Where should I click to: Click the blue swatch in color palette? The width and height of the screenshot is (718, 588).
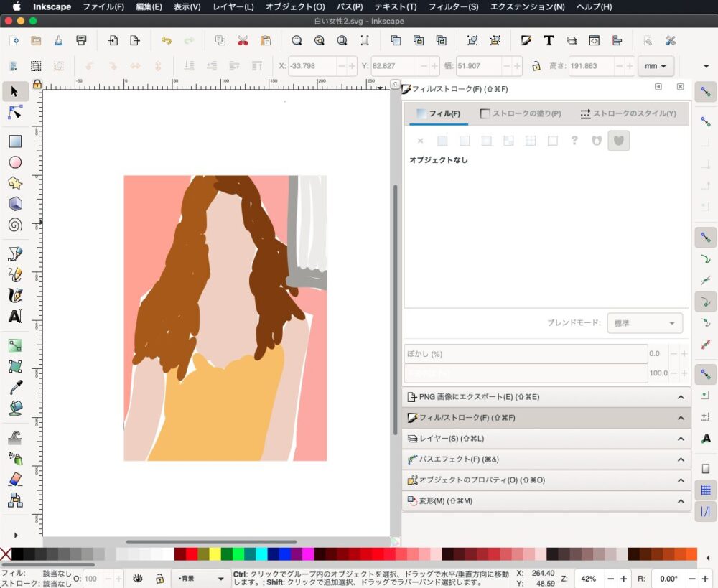284,554
